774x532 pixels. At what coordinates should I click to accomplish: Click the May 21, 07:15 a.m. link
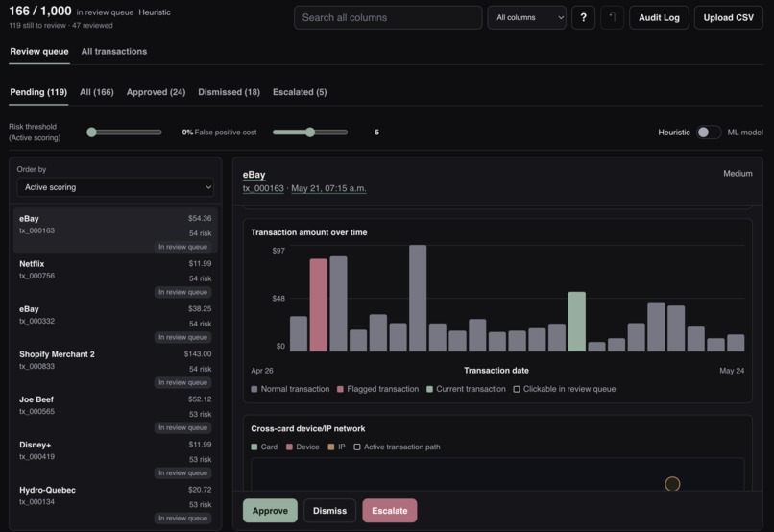(328, 188)
